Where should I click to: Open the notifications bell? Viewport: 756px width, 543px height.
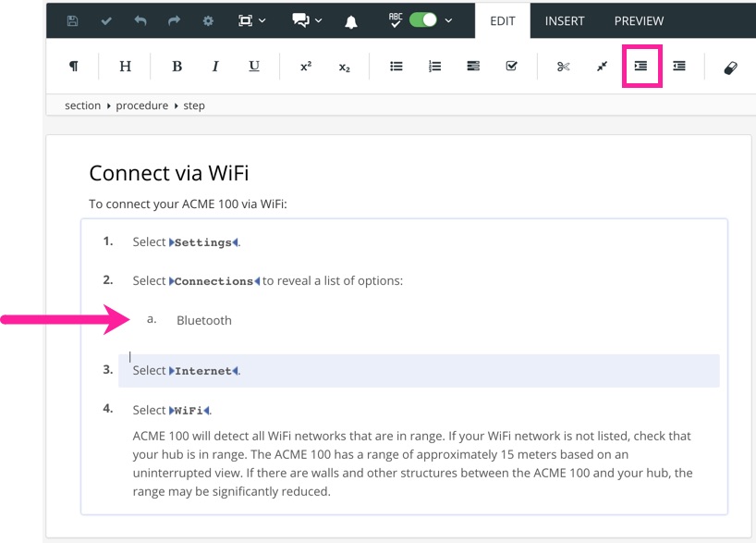[351, 21]
